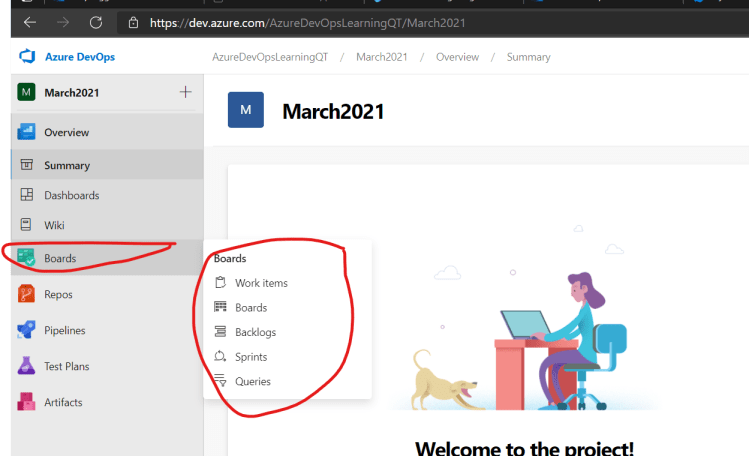Click the site lock icon in address bar
This screenshot has width=749, height=456.
(133, 22)
